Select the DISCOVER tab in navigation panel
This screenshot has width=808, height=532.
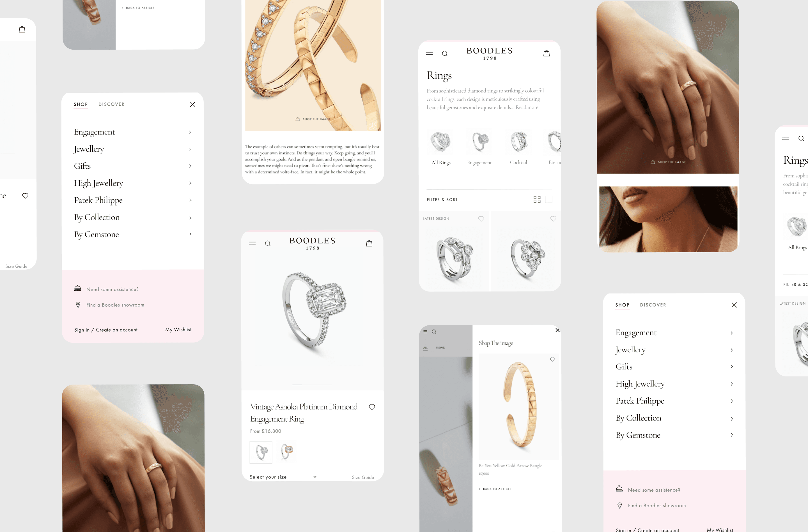tap(111, 104)
